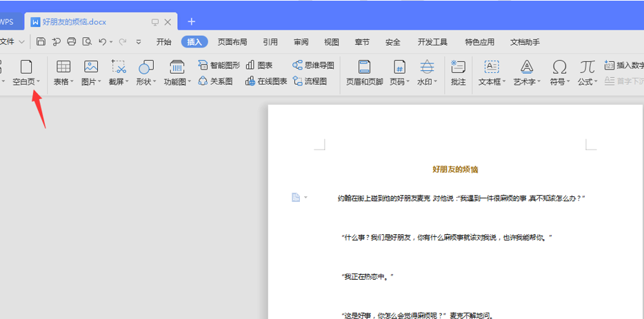The height and width of the screenshot is (319, 644).
Task: Expand the 图片 dropdown arrow
Action: pos(99,82)
